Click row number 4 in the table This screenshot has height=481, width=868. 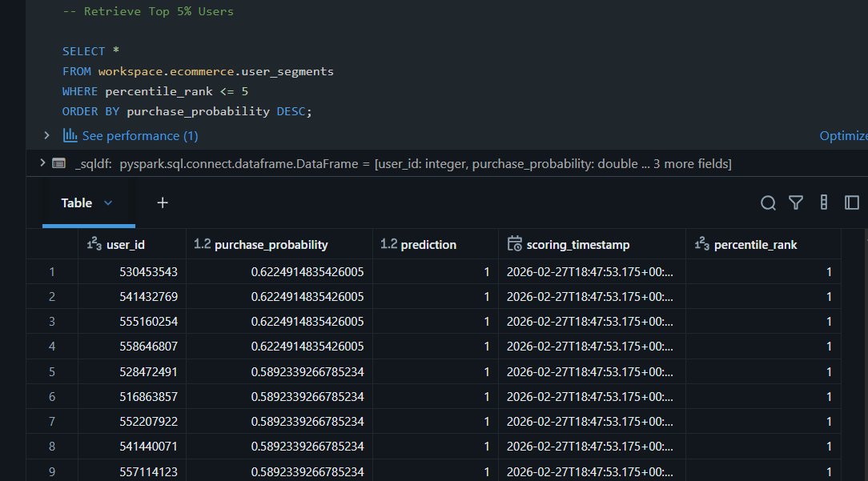click(52, 347)
